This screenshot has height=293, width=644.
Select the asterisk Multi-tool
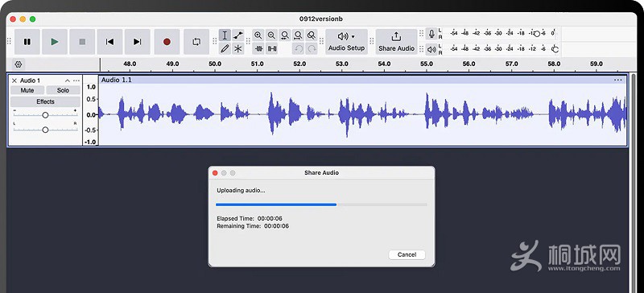[237, 48]
